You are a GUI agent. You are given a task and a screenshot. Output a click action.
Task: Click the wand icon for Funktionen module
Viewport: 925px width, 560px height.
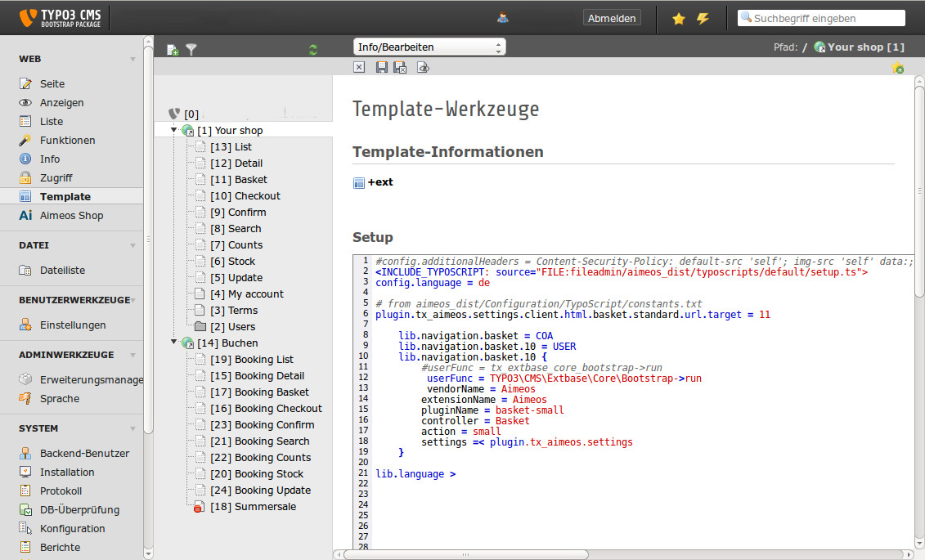25,141
